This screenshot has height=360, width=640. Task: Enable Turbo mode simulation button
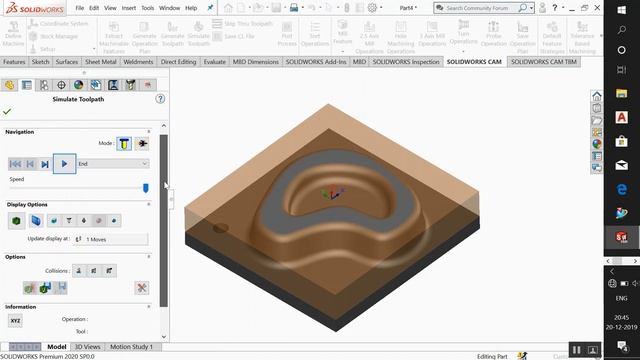[142, 144]
